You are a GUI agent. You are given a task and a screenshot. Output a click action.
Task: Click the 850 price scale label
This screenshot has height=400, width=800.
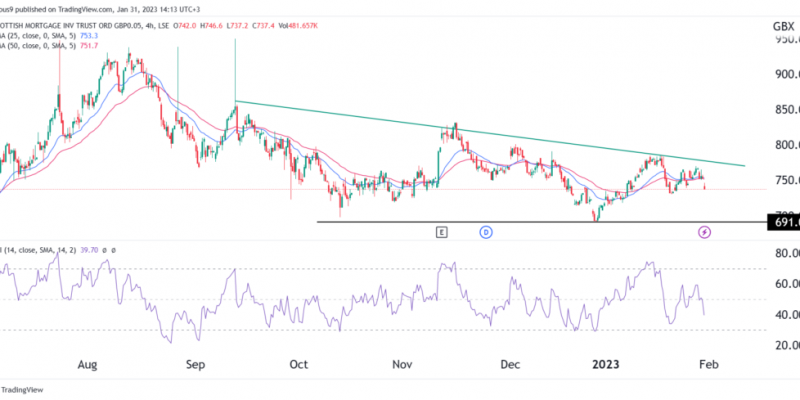786,110
